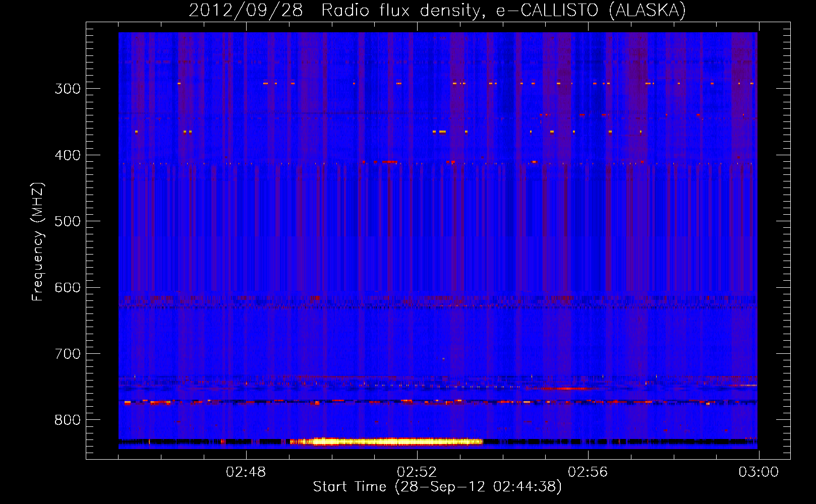Click the 02:56 time tick label
Viewport: 816px width, 504px height.
[588, 472]
